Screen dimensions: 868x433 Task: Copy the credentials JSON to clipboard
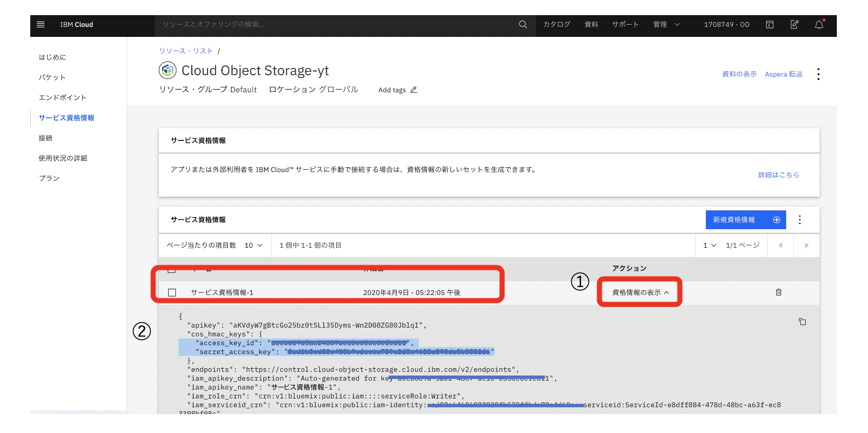point(802,322)
